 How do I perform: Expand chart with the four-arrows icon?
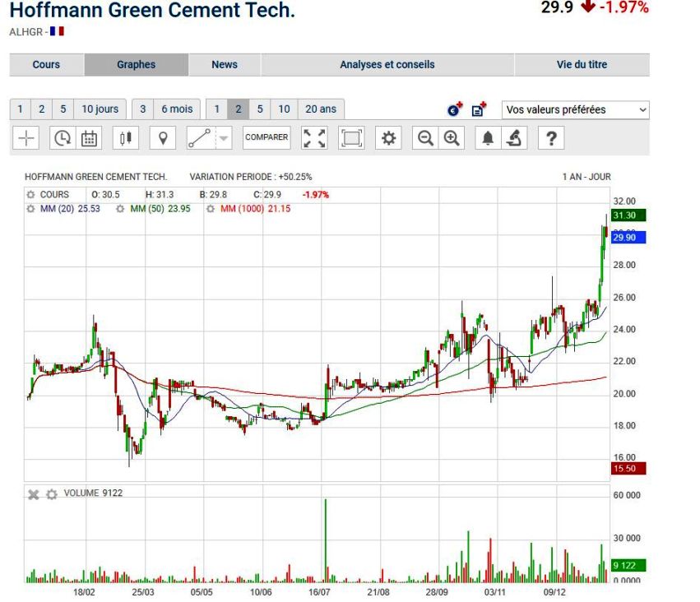coord(314,138)
